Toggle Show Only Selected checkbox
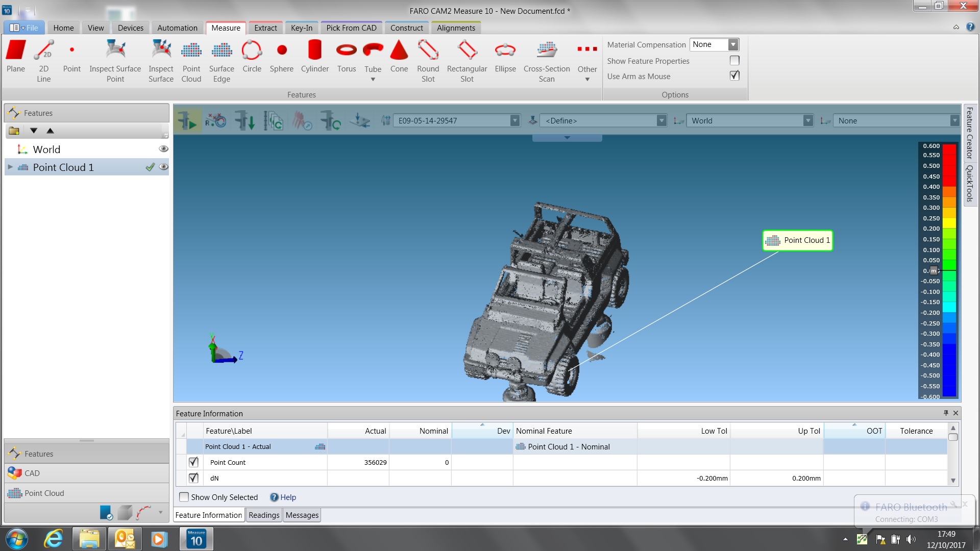 (184, 497)
